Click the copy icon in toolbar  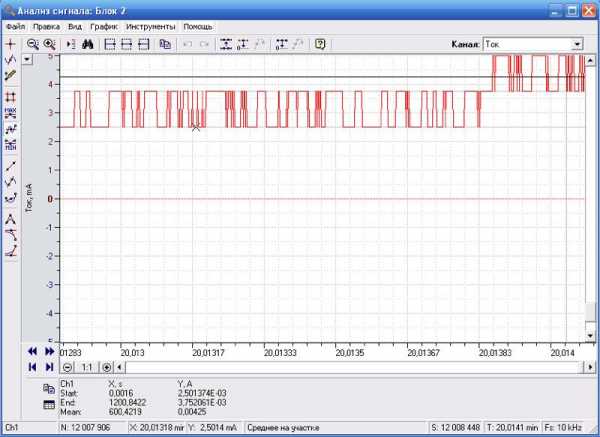click(x=165, y=44)
